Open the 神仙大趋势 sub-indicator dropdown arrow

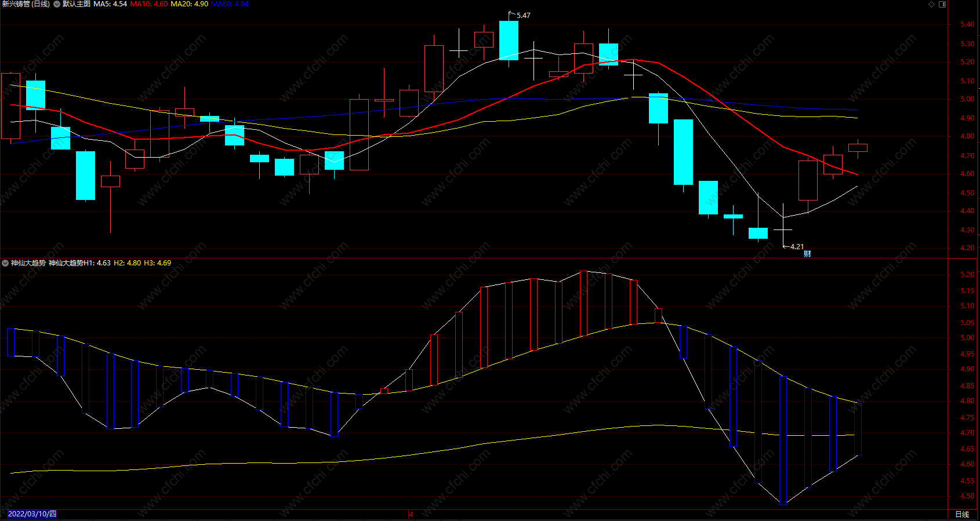click(x=5, y=263)
